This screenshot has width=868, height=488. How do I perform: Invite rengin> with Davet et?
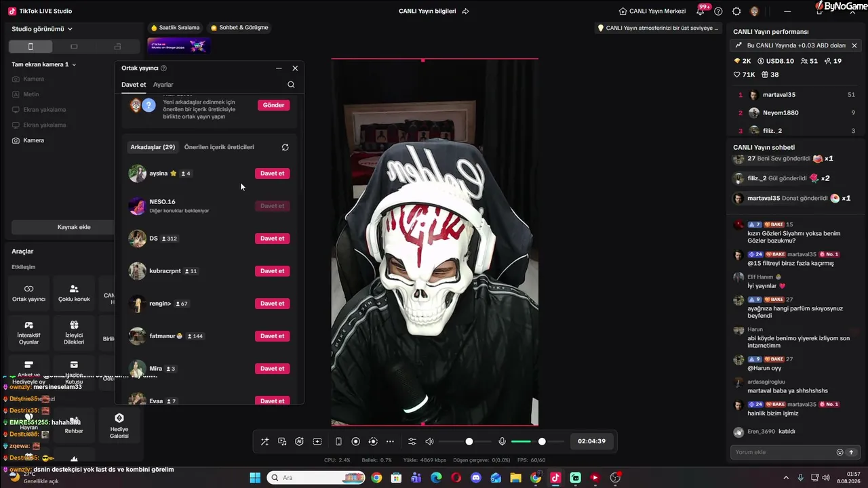pyautogui.click(x=273, y=304)
